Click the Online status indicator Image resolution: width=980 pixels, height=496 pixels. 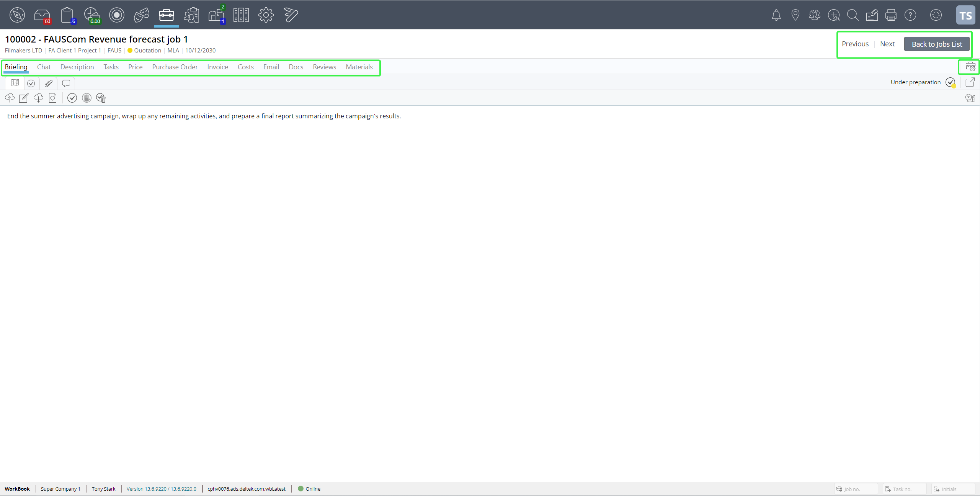pyautogui.click(x=309, y=489)
